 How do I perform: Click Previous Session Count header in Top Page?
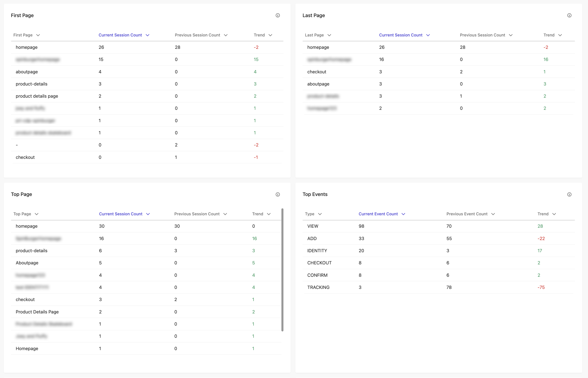pyautogui.click(x=197, y=214)
